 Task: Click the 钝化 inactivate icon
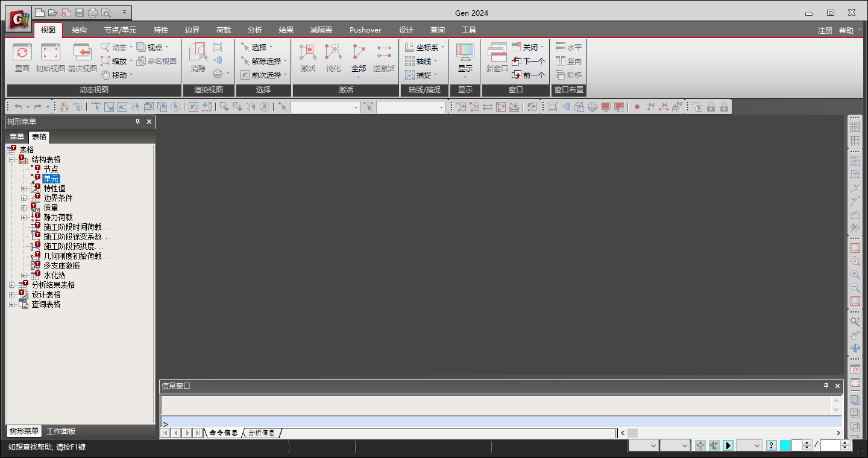[333, 52]
